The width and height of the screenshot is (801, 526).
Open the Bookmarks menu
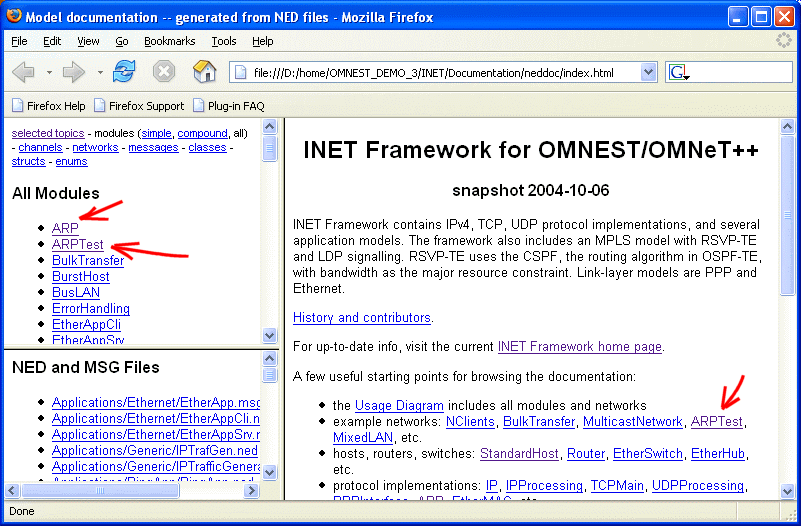pyautogui.click(x=170, y=41)
